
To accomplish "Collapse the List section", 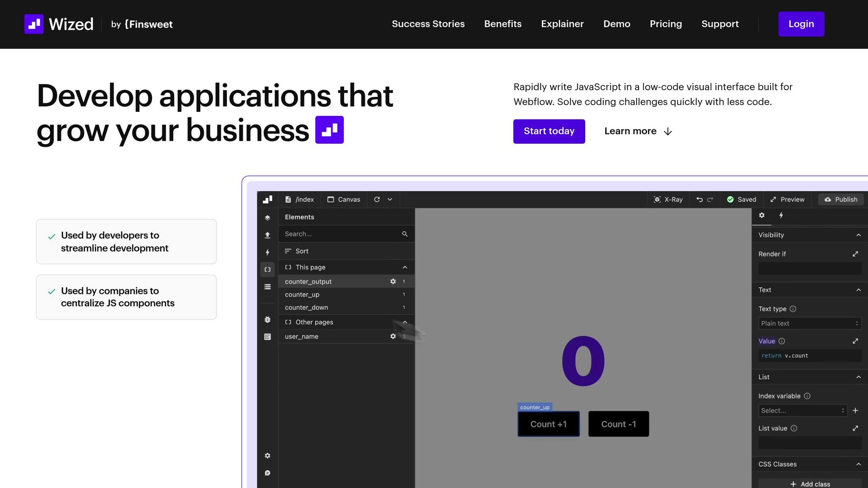I will [858, 377].
